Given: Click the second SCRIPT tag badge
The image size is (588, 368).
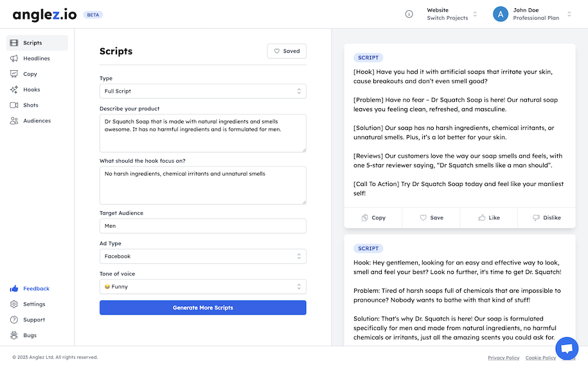Looking at the screenshot, I should [368, 248].
